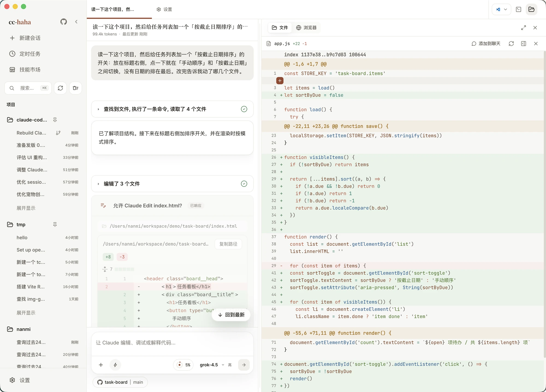Toggle pin on the tmp project
546x392 pixels.
[55, 224]
